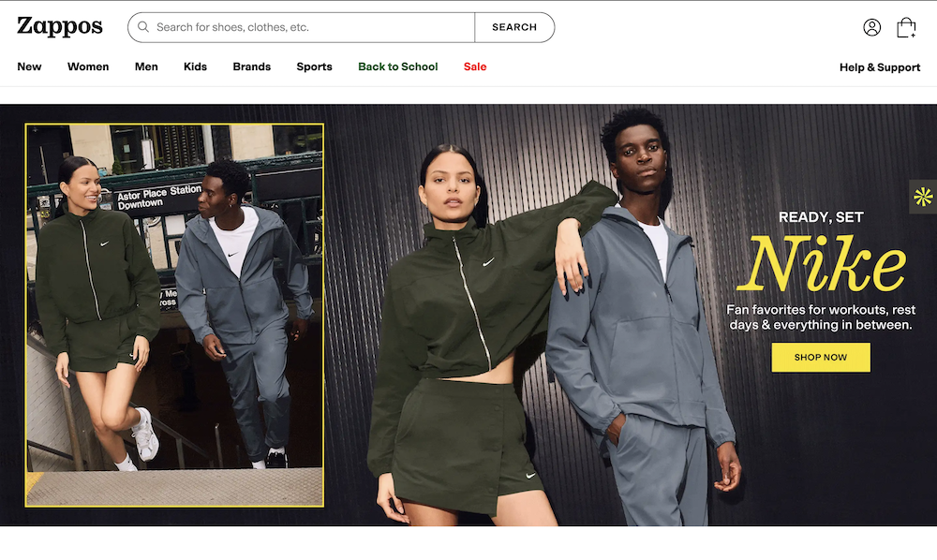This screenshot has height=560, width=937.
Task: Click the yellow asterisk feedback tab
Action: coord(923,197)
